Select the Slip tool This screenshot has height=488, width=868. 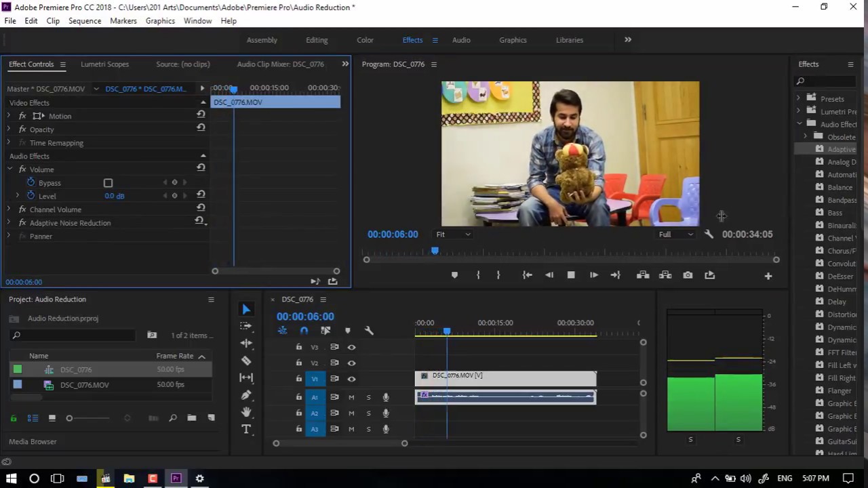(246, 378)
